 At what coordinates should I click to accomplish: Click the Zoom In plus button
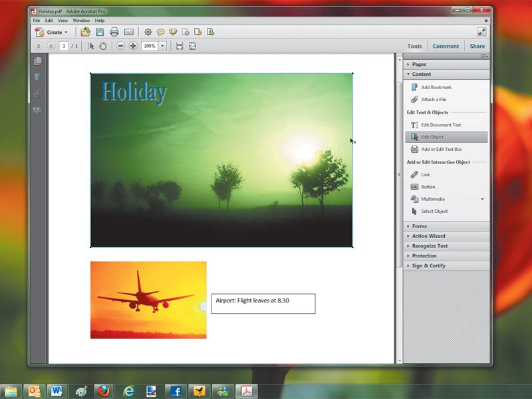pyautogui.click(x=133, y=46)
